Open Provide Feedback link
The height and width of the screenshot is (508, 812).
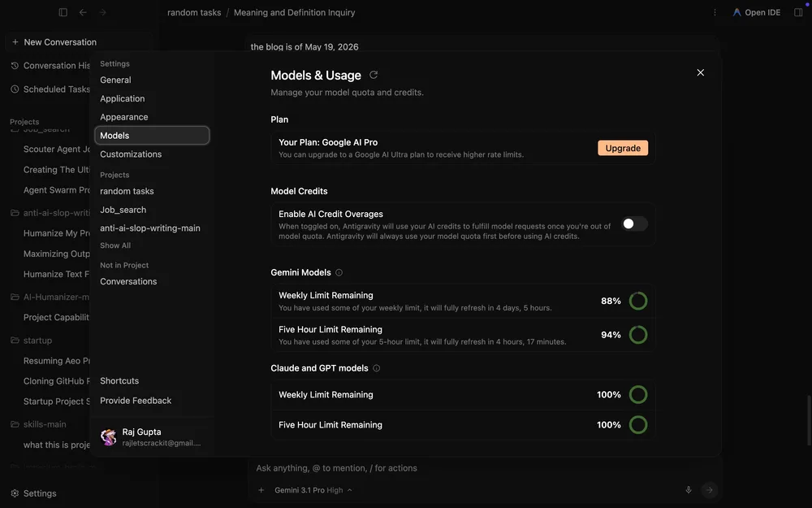[136, 401]
